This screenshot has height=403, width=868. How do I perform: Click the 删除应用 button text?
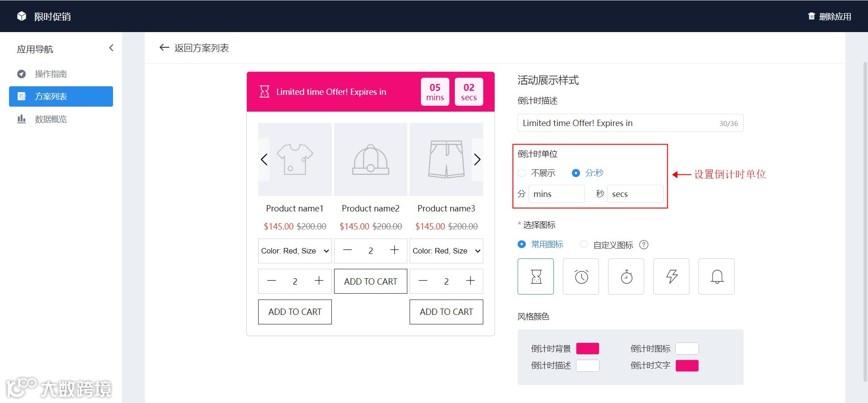pyautogui.click(x=835, y=16)
